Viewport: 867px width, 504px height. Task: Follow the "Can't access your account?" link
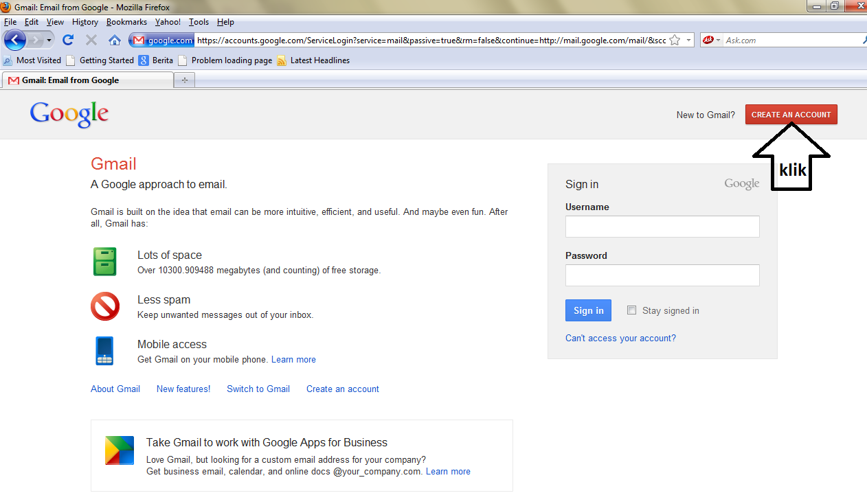point(620,338)
